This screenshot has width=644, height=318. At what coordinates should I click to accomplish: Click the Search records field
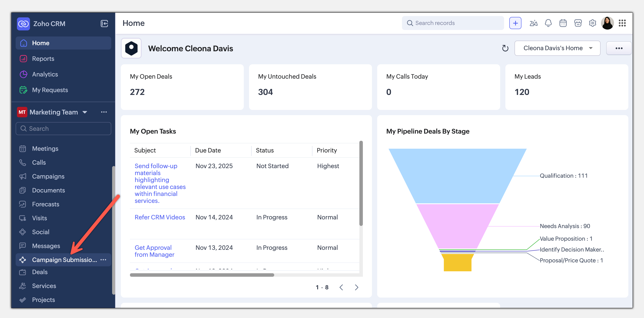pyautogui.click(x=453, y=23)
